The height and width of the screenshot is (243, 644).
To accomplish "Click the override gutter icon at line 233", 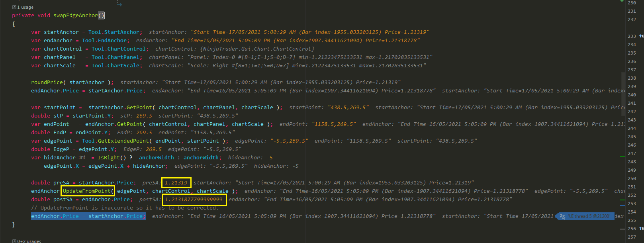I will 641,36.
